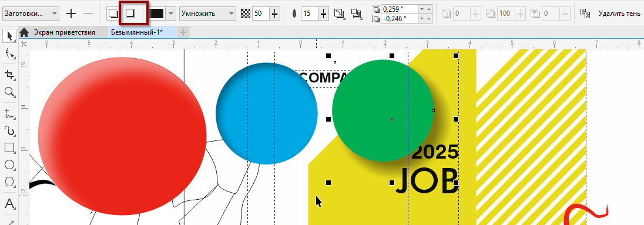The image size is (644, 225).
Task: Select the red circle object
Action: coord(122,136)
